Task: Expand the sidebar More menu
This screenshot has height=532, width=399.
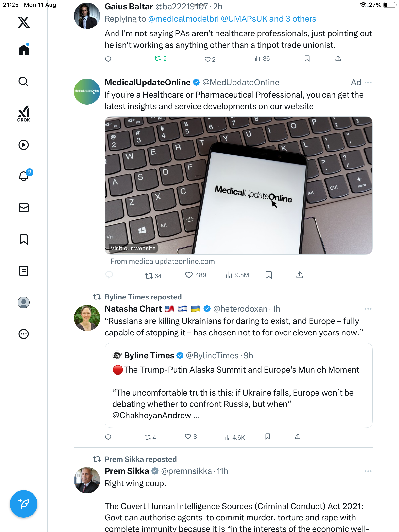Action: [24, 334]
